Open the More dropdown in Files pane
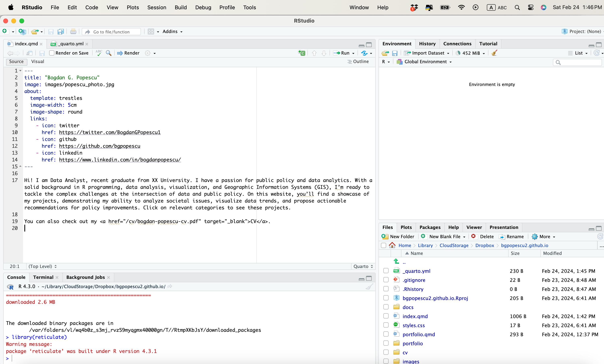The image size is (604, 364). [544, 237]
